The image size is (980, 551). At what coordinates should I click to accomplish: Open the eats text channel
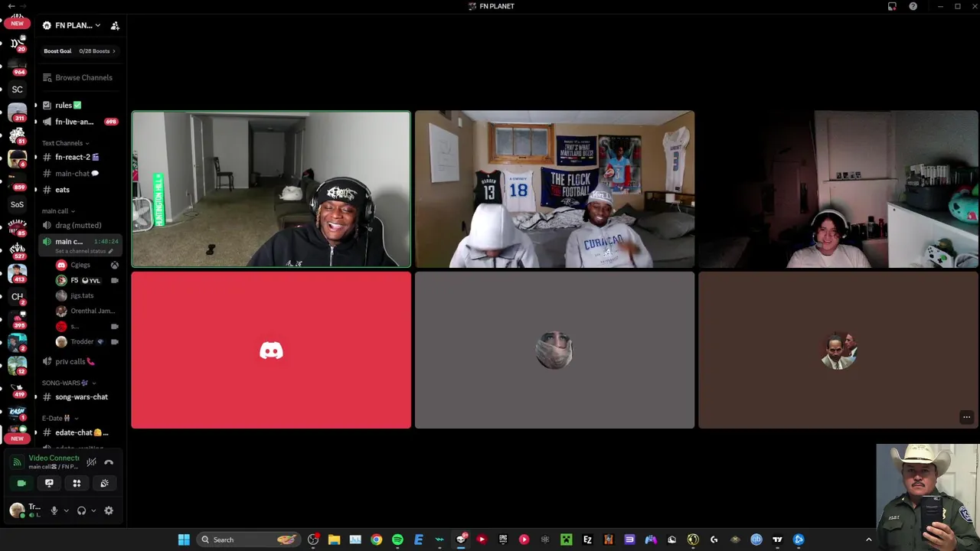tap(80, 190)
